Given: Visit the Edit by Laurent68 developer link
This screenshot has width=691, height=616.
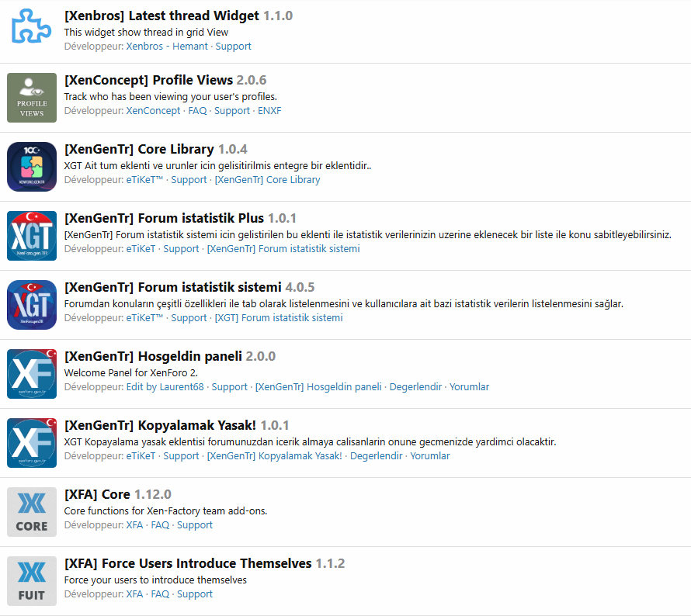Looking at the screenshot, I should (x=165, y=387).
